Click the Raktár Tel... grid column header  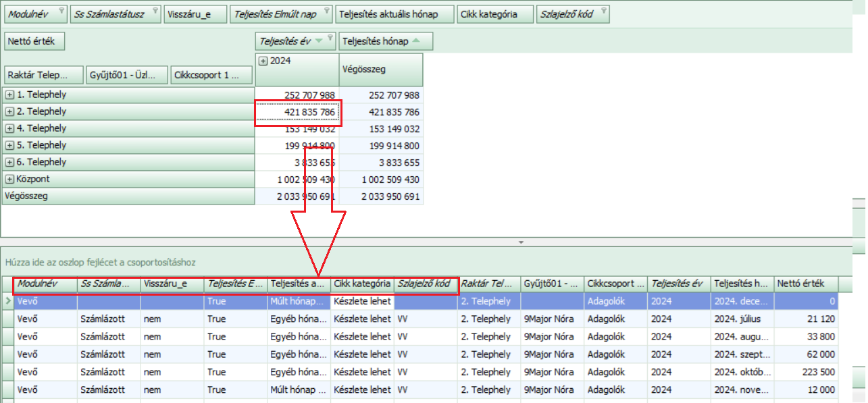click(x=488, y=284)
